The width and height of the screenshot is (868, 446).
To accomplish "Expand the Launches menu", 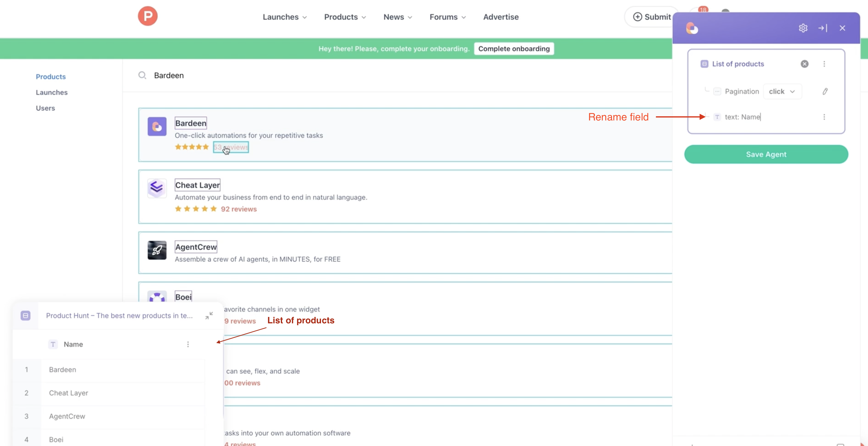I will [x=285, y=17].
